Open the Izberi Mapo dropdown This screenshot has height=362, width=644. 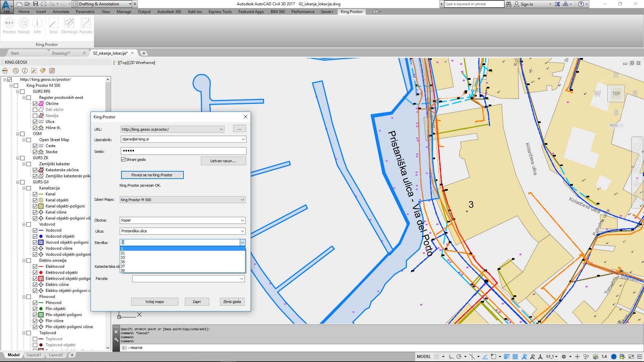click(243, 200)
